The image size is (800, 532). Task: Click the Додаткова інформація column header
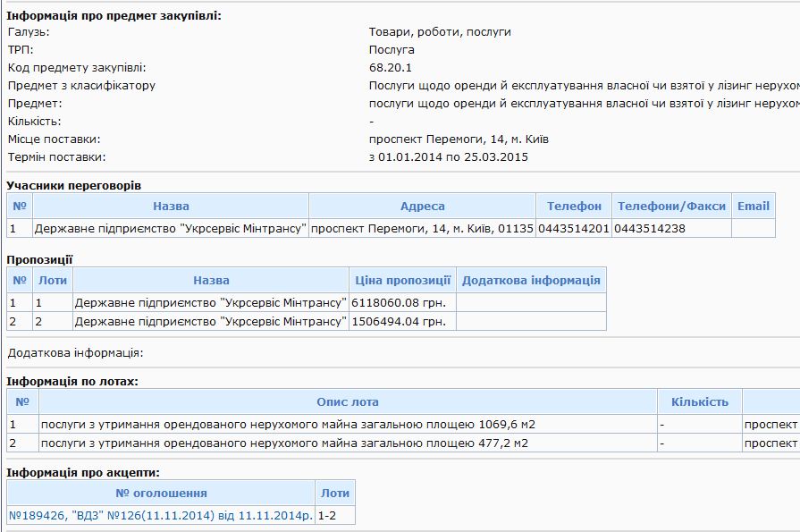point(531,280)
